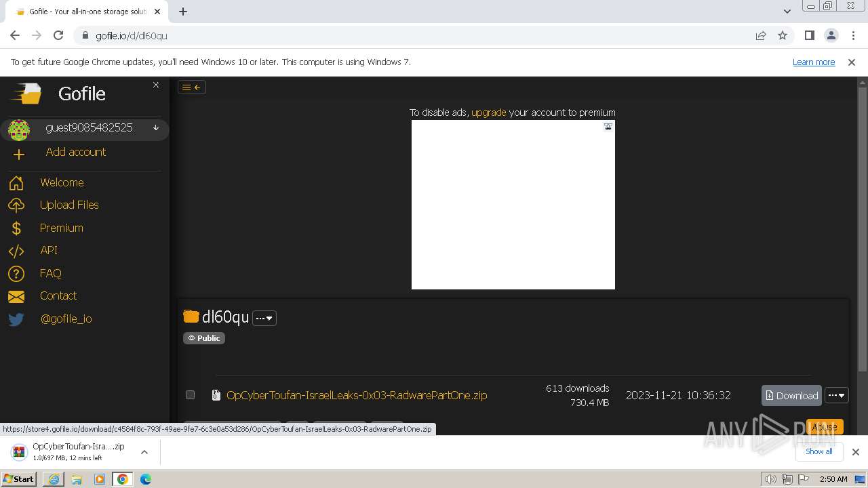
Task: Click the API code brackets icon
Action: pos(16,251)
